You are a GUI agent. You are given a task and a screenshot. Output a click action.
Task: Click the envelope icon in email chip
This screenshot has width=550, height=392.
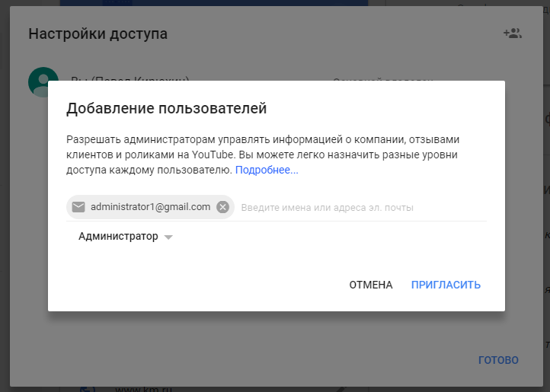pyautogui.click(x=78, y=207)
